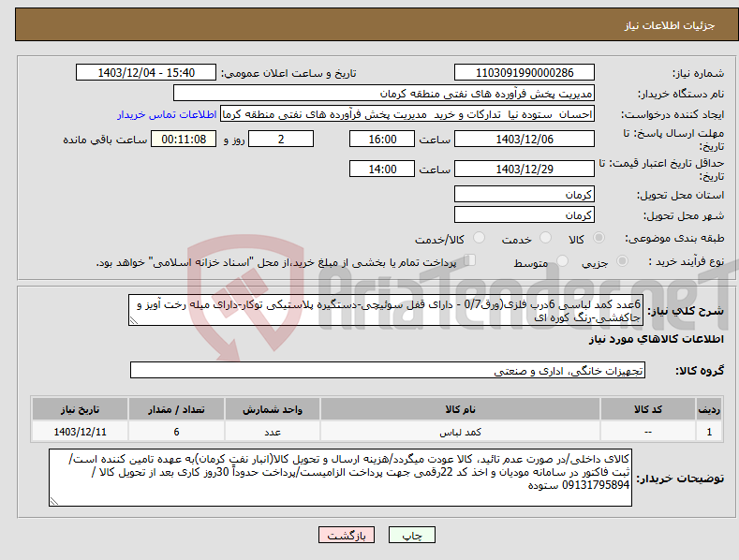Viewport: 739px width, 560px height.
Task: Click the validity time field 14:00
Action: 382,169
